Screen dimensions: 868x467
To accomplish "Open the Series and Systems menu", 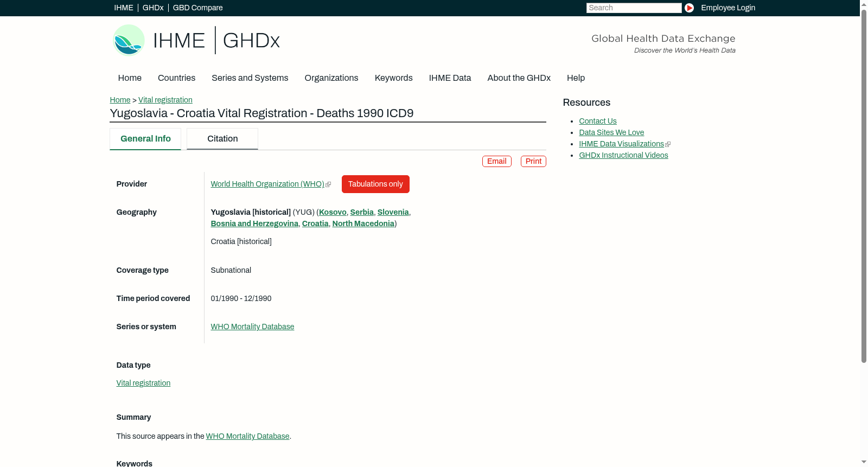I will [250, 78].
